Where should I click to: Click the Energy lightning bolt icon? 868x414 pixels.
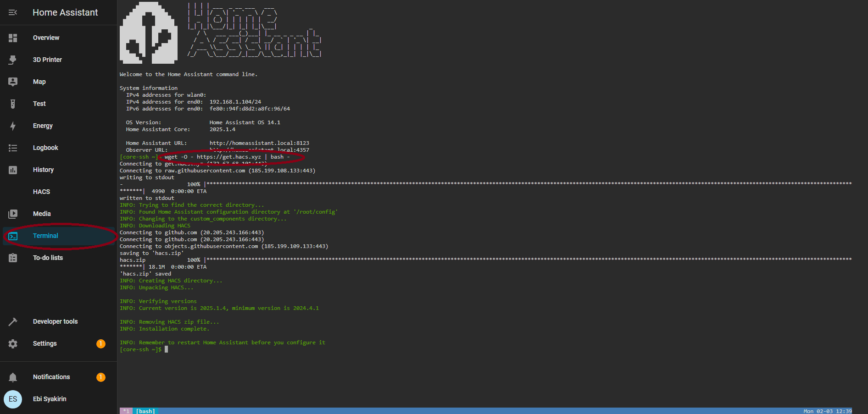coord(13,126)
